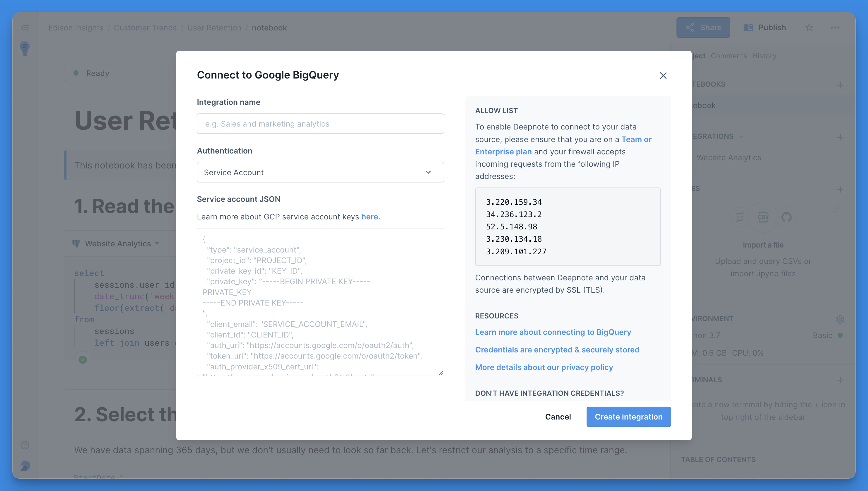
Task: Go to Edison Insights breadcrumb
Action: (76, 28)
